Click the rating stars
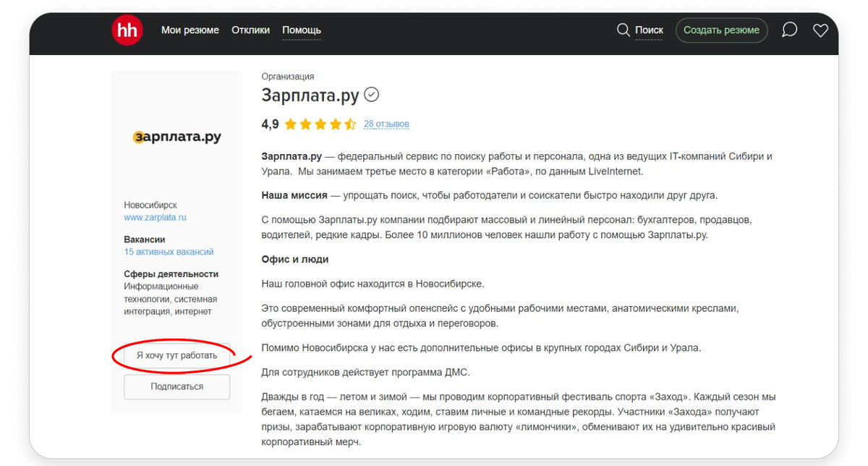This screenshot has width=868, height=466. 320,124
